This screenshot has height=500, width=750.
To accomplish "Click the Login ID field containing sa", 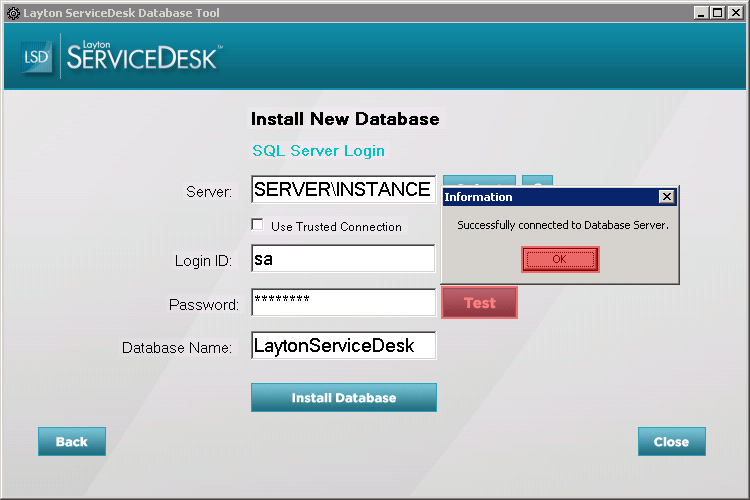I will tap(343, 259).
